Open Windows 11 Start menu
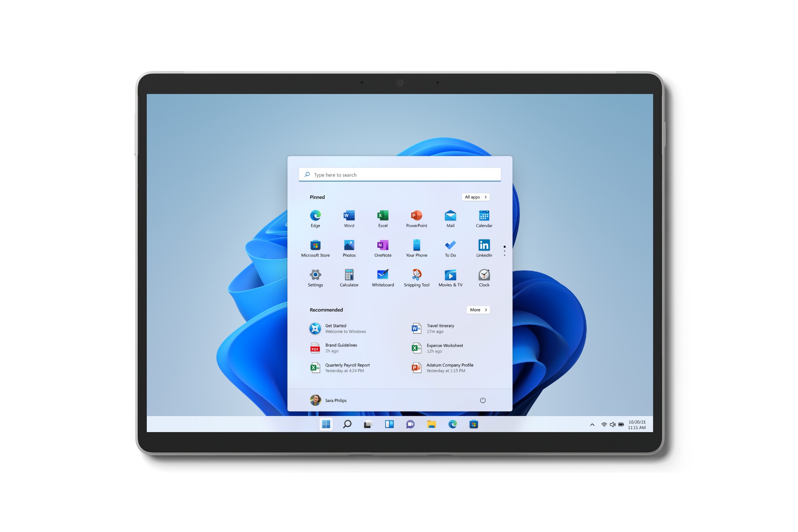Screen dimensions: 798x532 328,425
